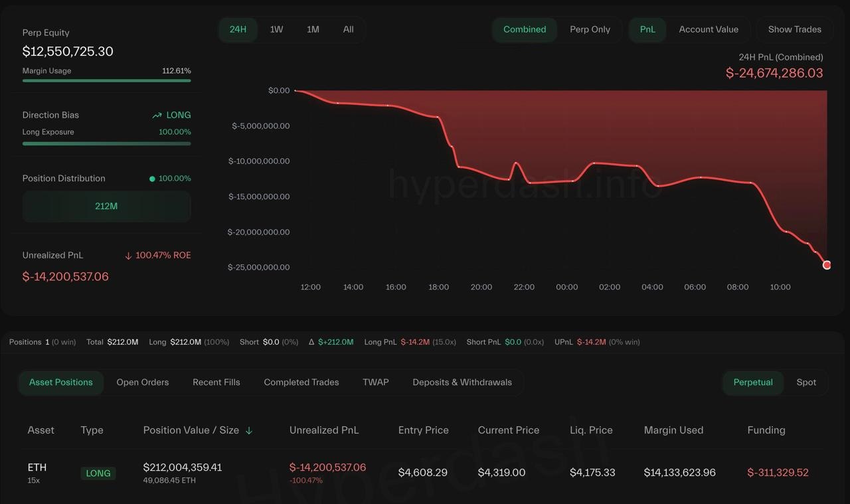The width and height of the screenshot is (850, 504).
Task: Sort by the Asset column header
Action: point(41,430)
